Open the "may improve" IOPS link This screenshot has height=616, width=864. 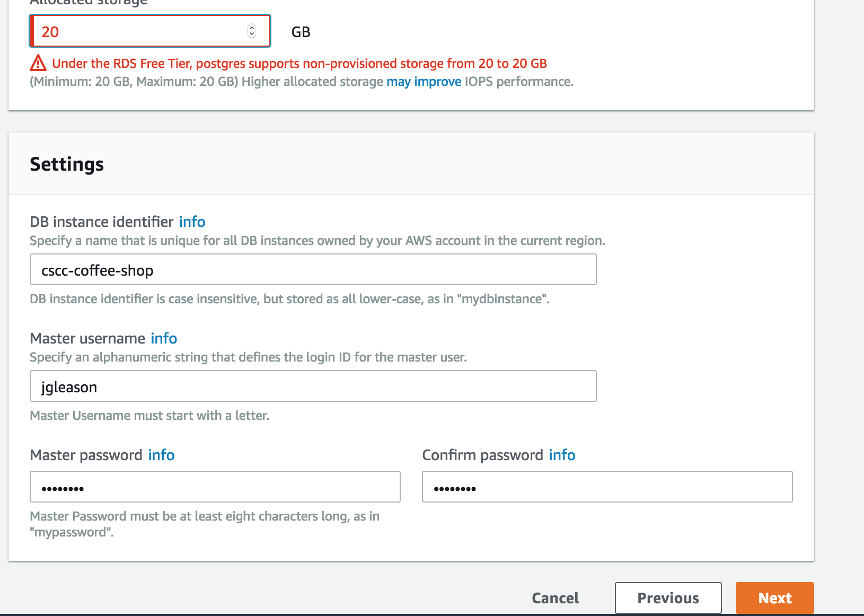tap(424, 82)
